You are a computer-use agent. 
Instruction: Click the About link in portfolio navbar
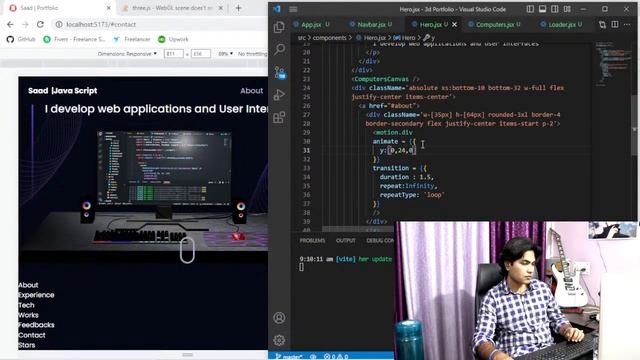coord(251,91)
